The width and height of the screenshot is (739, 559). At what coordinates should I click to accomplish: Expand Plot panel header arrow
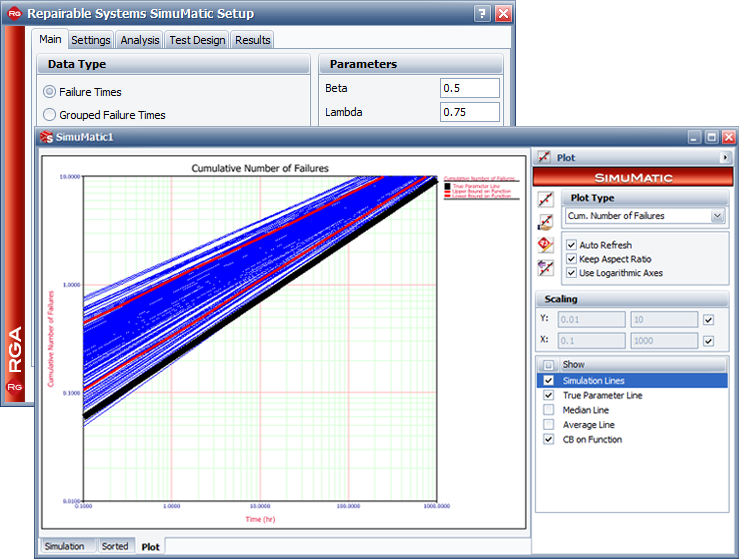[725, 157]
